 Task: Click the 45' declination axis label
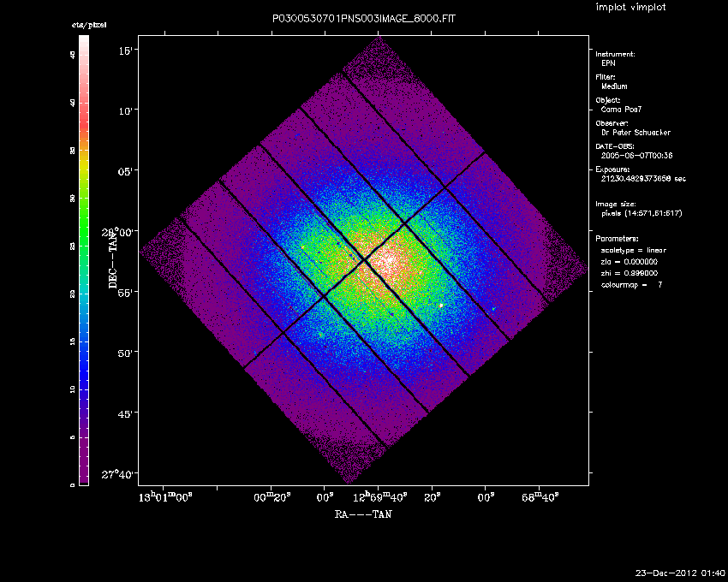pyautogui.click(x=125, y=413)
